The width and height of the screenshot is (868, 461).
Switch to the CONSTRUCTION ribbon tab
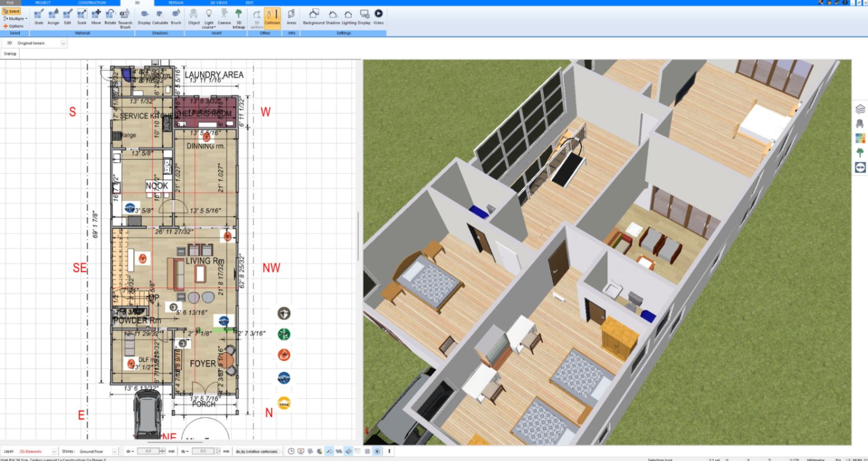[x=92, y=3]
